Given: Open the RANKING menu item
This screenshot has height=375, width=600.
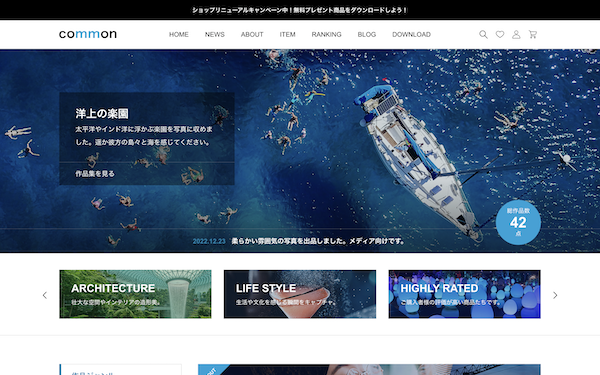Looking at the screenshot, I should tap(326, 34).
